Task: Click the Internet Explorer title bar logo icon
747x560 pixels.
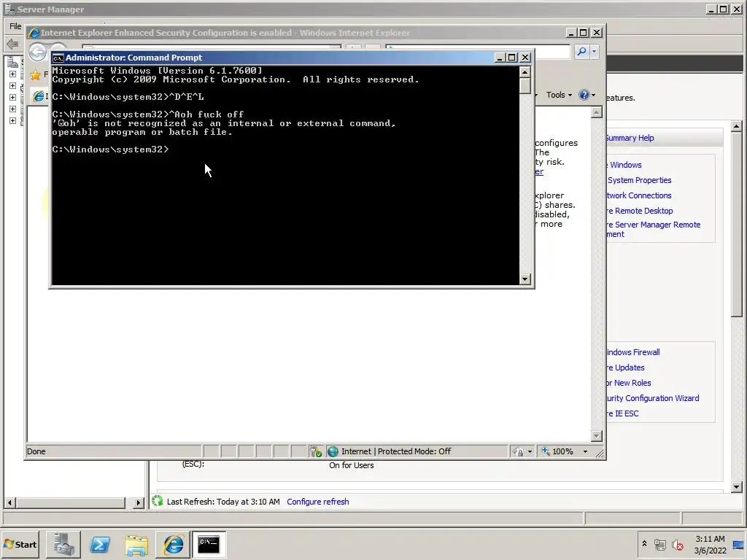Action: [x=34, y=33]
